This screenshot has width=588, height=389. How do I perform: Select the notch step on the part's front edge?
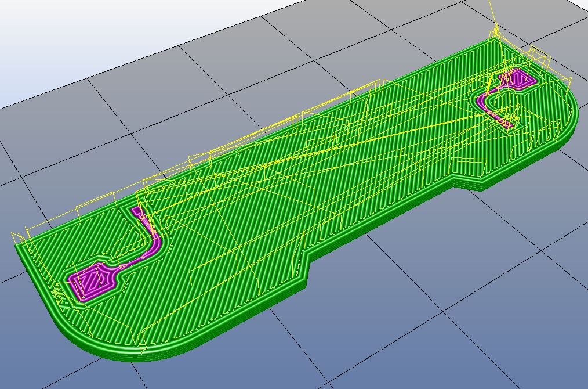[308, 268]
